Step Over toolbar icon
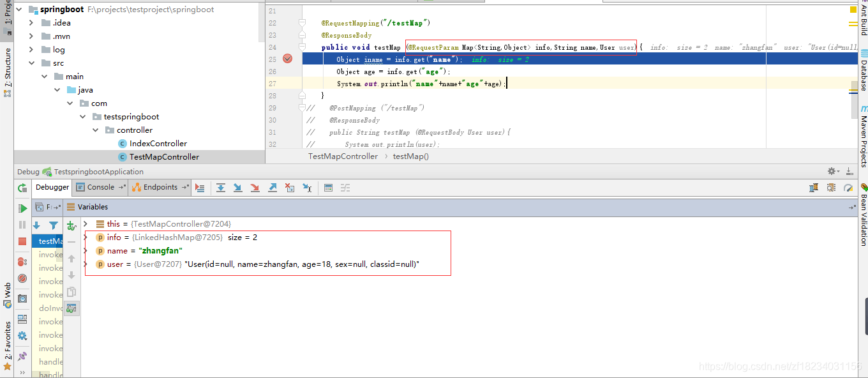 pyautogui.click(x=221, y=188)
